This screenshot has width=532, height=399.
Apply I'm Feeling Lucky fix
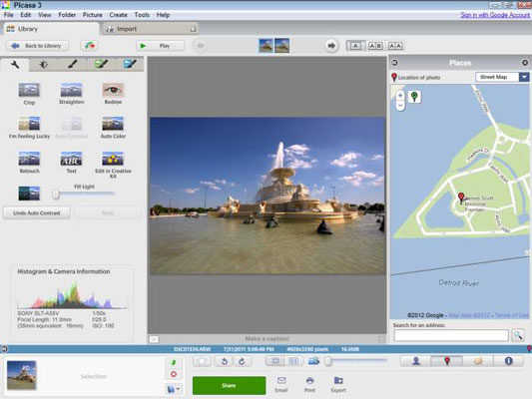tap(29, 128)
